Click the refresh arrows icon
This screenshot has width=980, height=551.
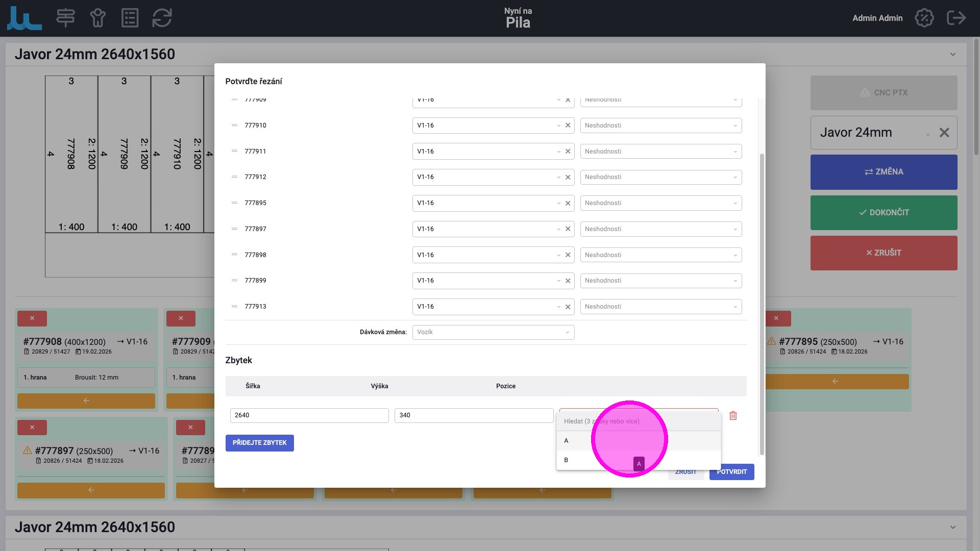(x=162, y=18)
